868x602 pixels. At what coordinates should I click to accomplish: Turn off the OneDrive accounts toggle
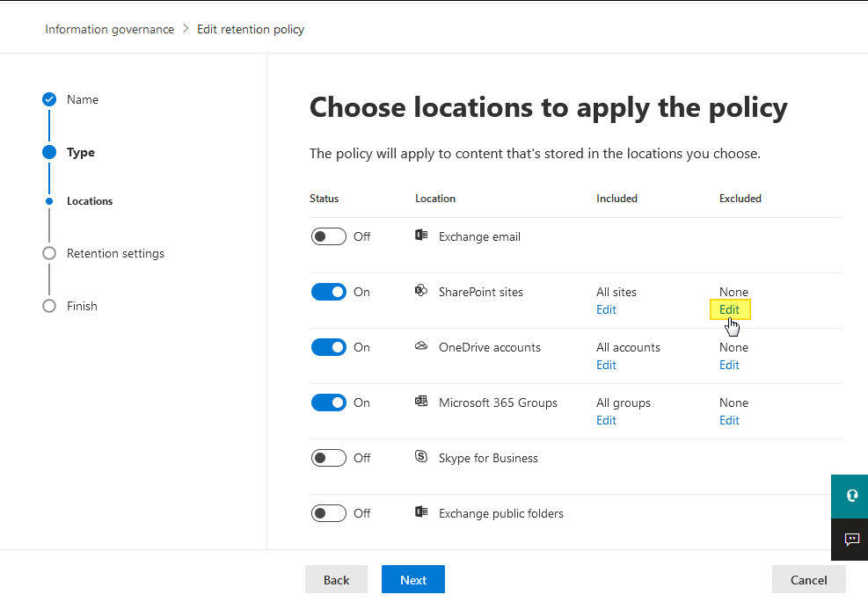click(x=329, y=347)
